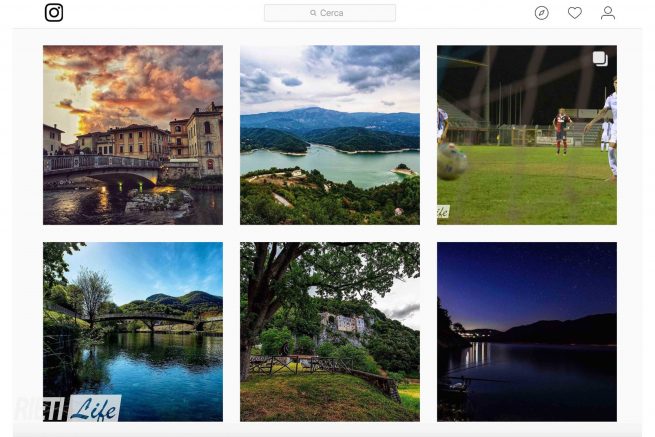
Task: Open the sunset town and bridge photo
Action: click(133, 135)
